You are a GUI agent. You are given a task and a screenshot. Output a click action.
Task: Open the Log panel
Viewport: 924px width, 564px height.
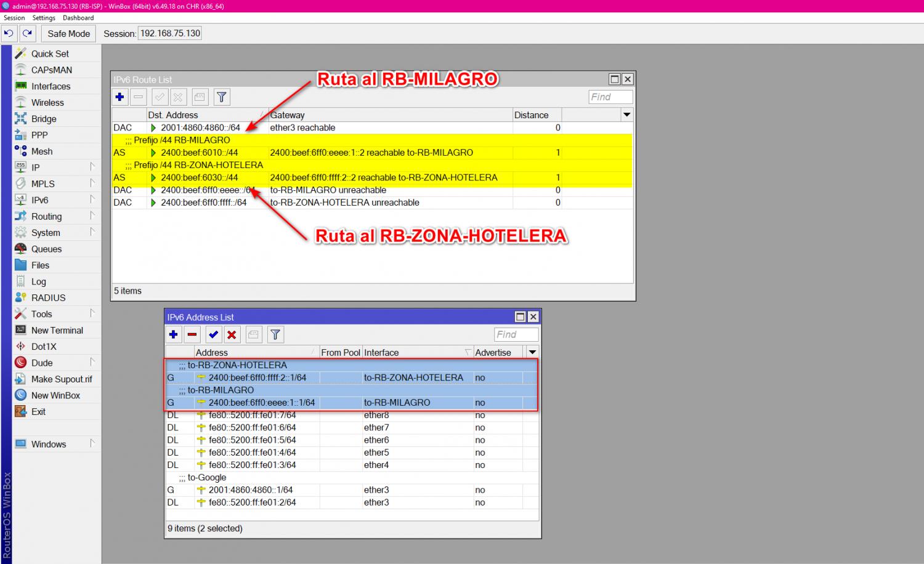pyautogui.click(x=38, y=281)
